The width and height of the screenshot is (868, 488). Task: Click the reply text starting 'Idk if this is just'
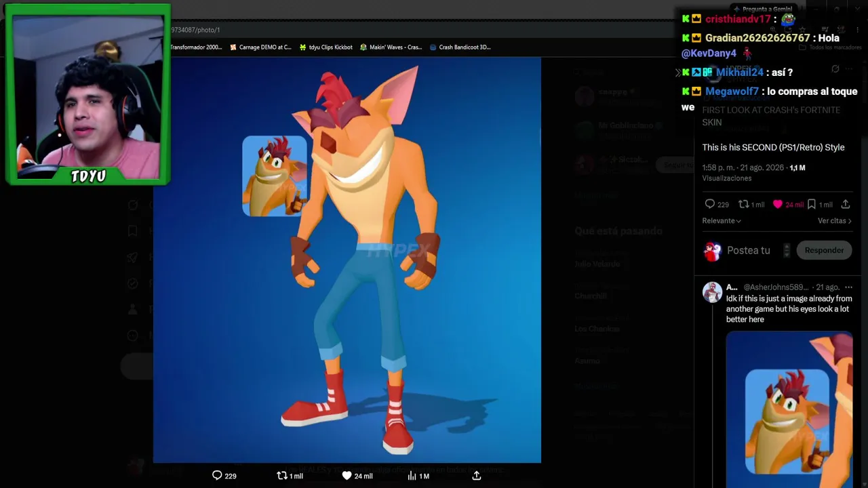pyautogui.click(x=789, y=309)
